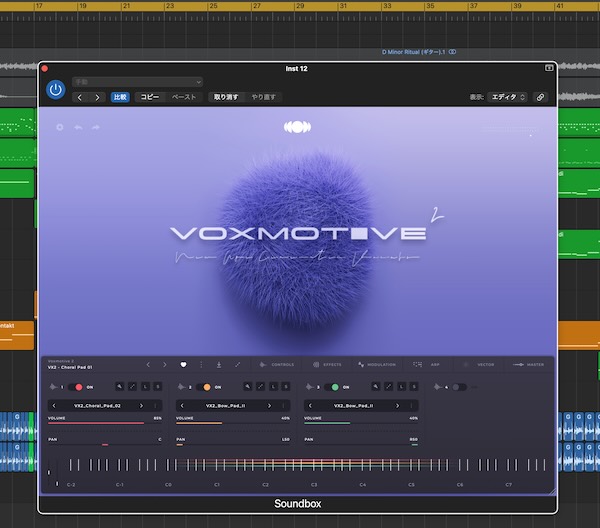The height and width of the screenshot is (528, 600).
Task: Adjust layer 2 orange volume slider
Action: (x=233, y=423)
